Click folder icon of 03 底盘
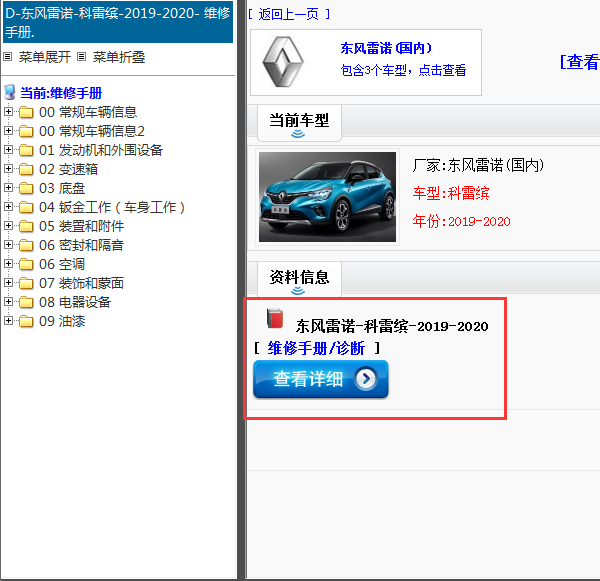600x581 pixels. [26, 188]
